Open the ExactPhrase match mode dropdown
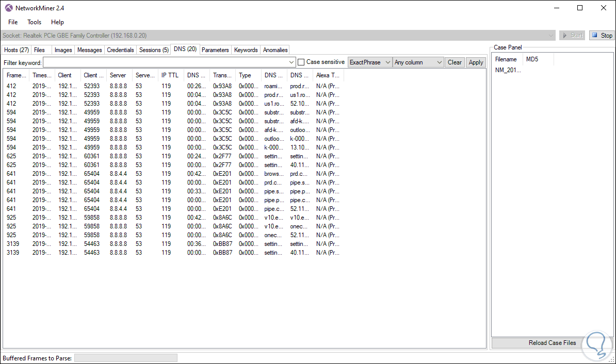Image resolution: width=616 pixels, height=364 pixels. [x=370, y=62]
